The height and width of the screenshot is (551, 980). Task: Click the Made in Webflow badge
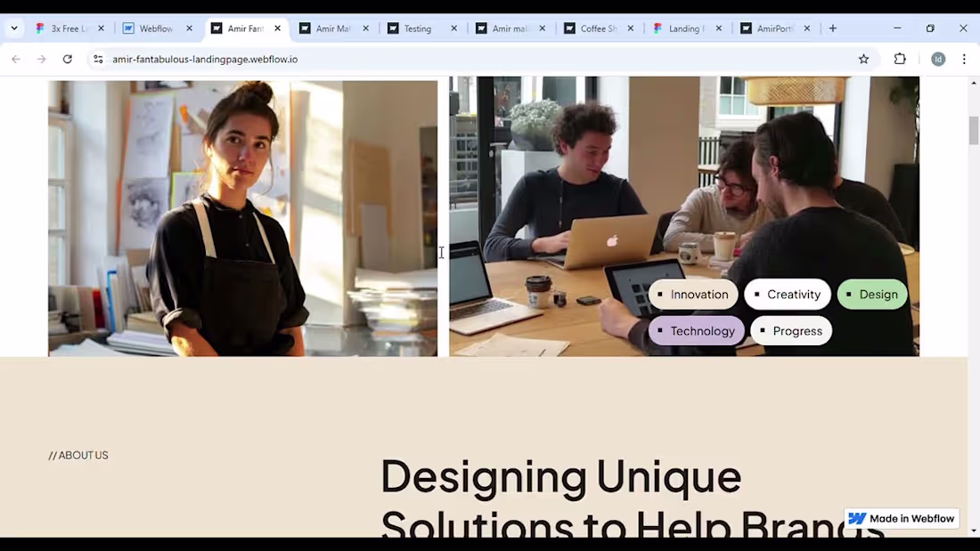click(902, 518)
